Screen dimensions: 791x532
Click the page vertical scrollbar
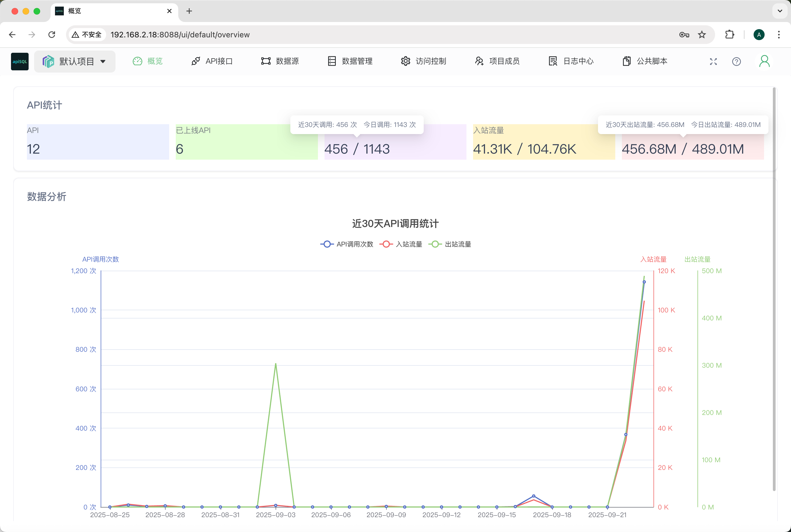click(x=774, y=288)
